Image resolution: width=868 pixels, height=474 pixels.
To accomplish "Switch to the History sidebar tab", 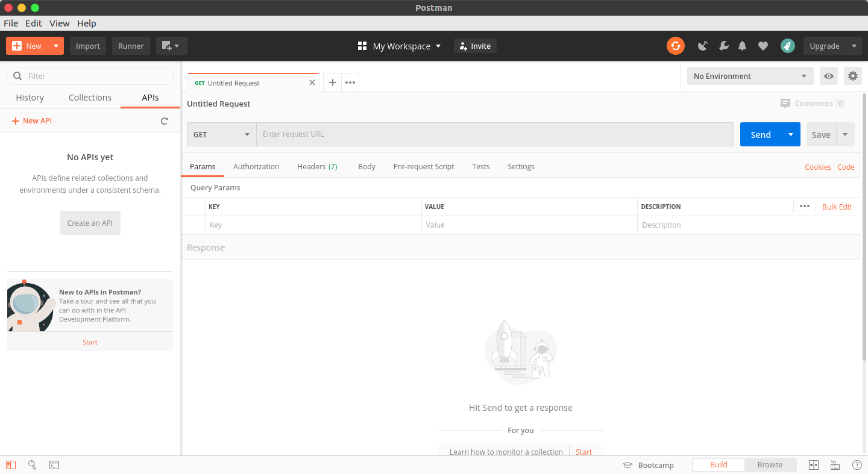I will point(30,98).
